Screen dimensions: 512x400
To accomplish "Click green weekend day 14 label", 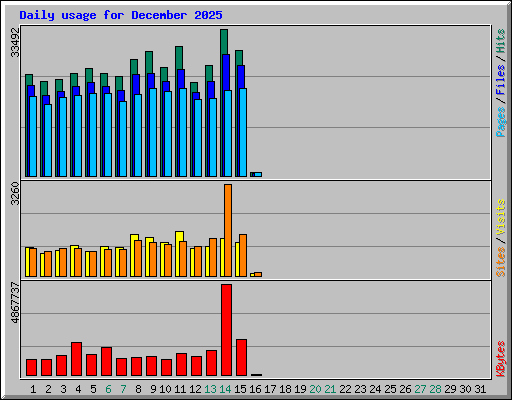I will pyautogui.click(x=225, y=389).
